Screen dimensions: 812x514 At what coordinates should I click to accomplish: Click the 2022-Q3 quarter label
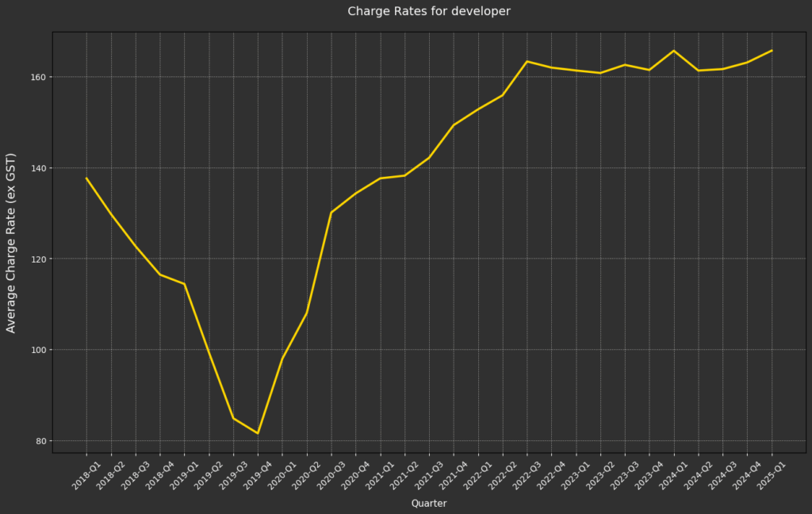point(527,476)
